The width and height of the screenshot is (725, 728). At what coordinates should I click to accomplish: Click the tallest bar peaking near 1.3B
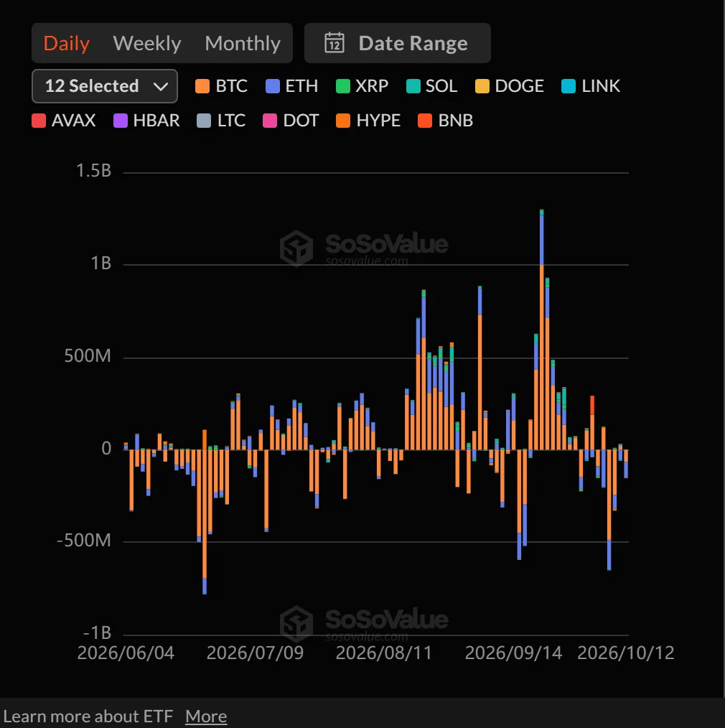tap(542, 330)
